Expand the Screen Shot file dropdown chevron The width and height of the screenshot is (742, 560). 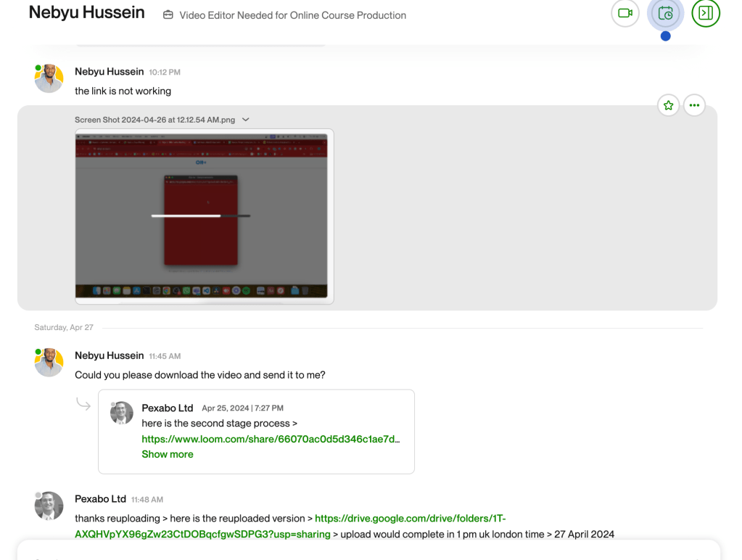click(x=246, y=120)
